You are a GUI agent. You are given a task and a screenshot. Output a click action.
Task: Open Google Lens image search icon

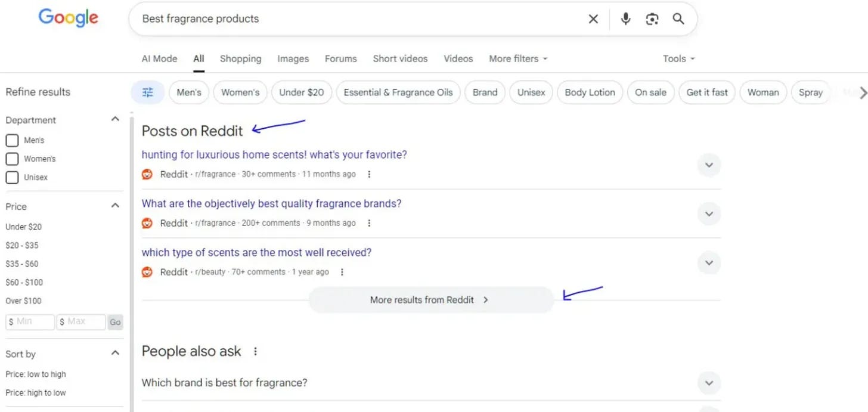[652, 19]
